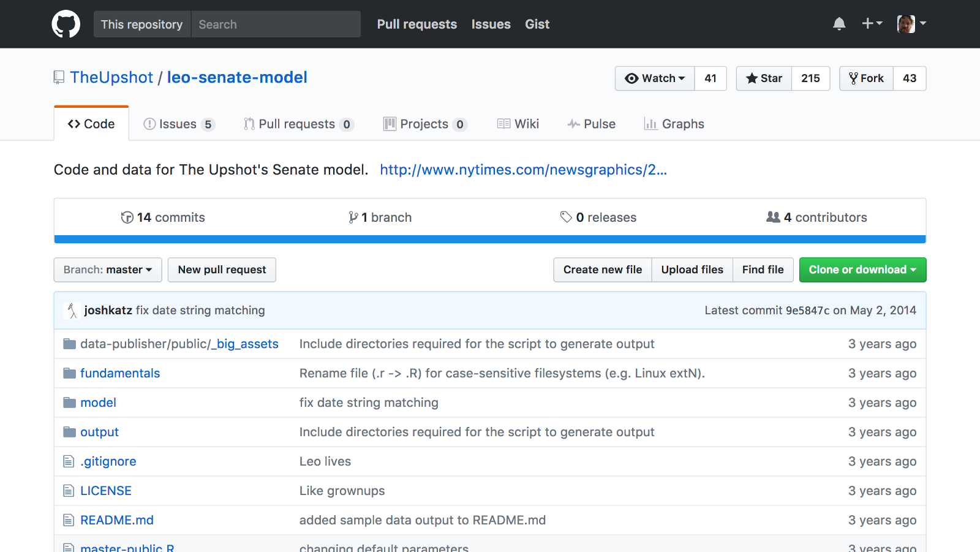Open the Wiki tab
This screenshot has width=980, height=552.
[x=518, y=124]
